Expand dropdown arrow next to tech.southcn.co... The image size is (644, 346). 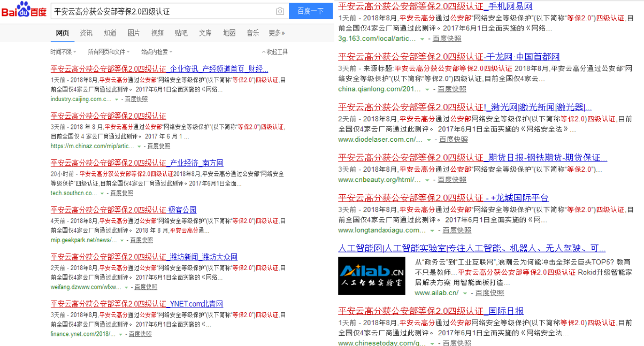click(102, 194)
